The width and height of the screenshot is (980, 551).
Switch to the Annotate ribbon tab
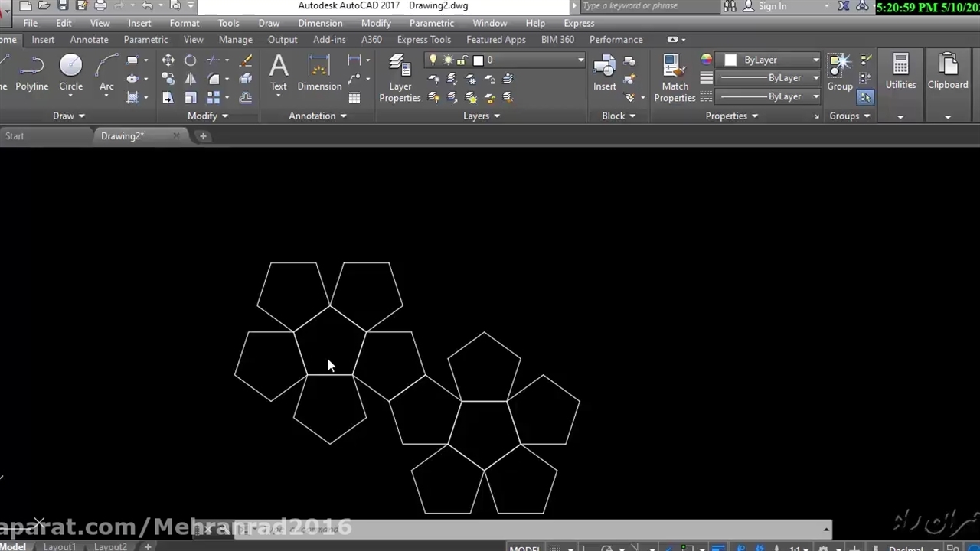click(x=89, y=40)
